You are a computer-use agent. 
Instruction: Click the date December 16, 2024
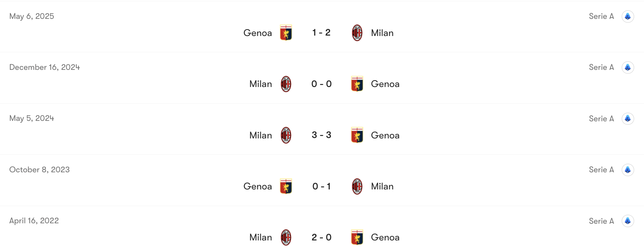click(45, 67)
